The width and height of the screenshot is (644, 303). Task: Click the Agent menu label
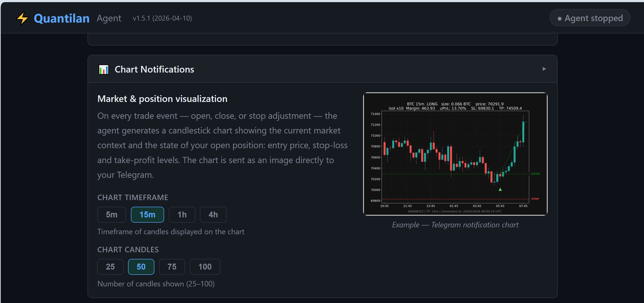point(109,18)
